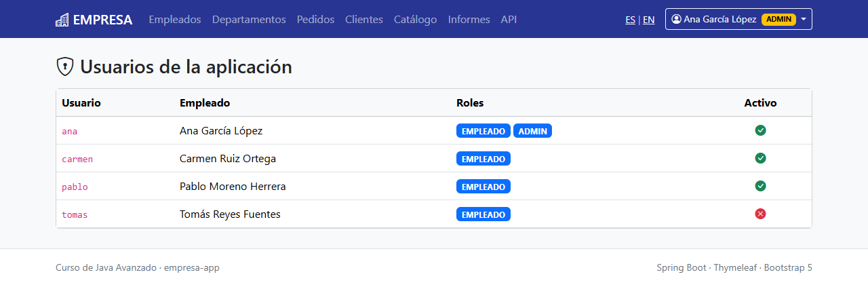Image resolution: width=868 pixels, height=285 pixels.
Task: Click the 'Activo' column header
Action: coord(760,103)
